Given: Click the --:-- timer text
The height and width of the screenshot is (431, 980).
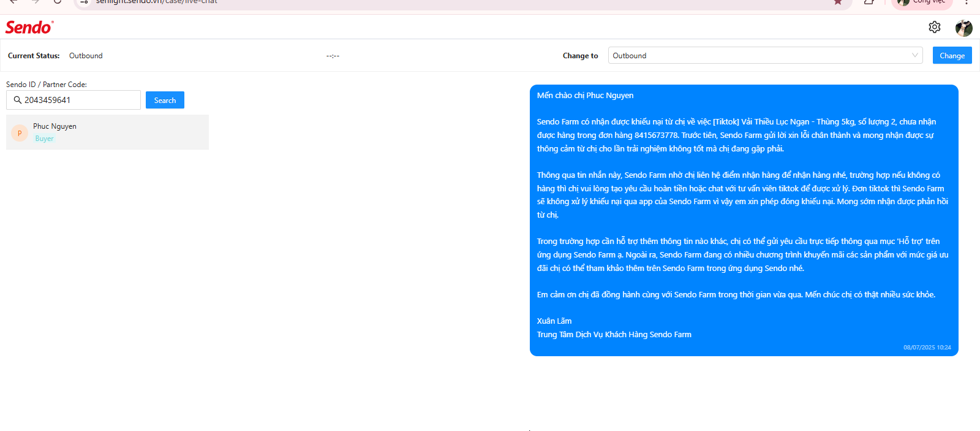Looking at the screenshot, I should tap(333, 56).
